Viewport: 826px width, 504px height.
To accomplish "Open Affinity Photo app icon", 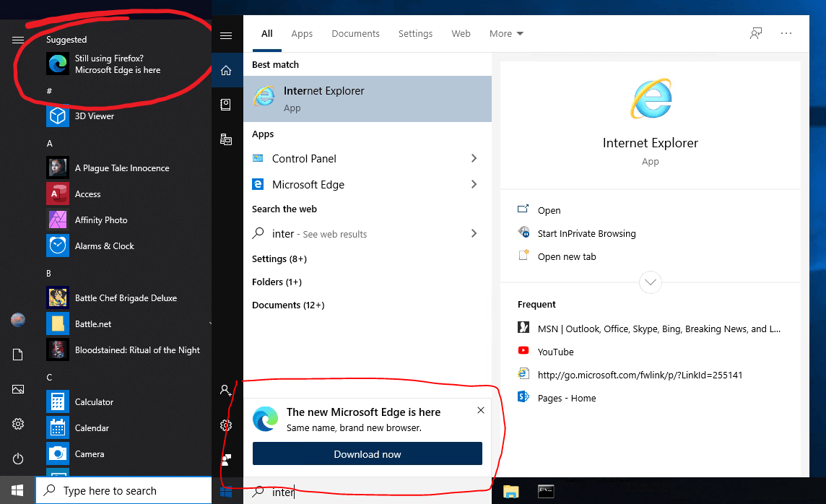I will coord(58,220).
